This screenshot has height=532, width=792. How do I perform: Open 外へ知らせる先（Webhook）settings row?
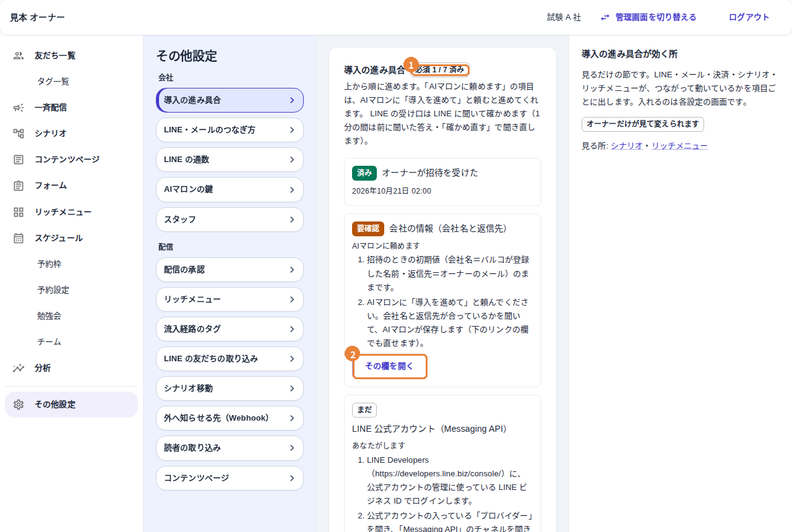[230, 418]
